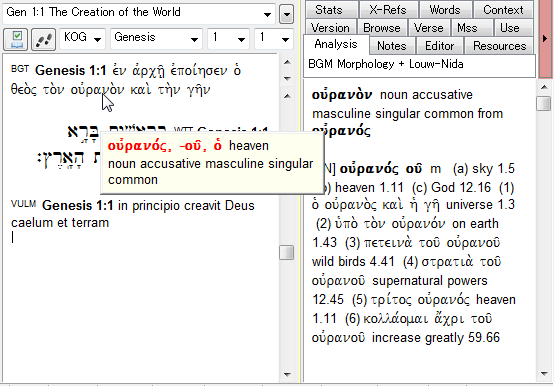Click the BGM Morphology + Louw-Nida header

click(419, 65)
